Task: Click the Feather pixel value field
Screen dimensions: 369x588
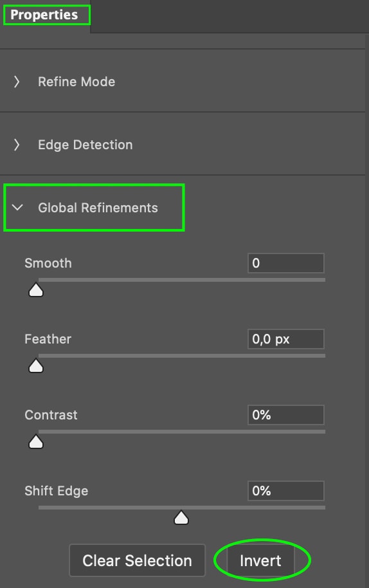Action: tap(286, 339)
